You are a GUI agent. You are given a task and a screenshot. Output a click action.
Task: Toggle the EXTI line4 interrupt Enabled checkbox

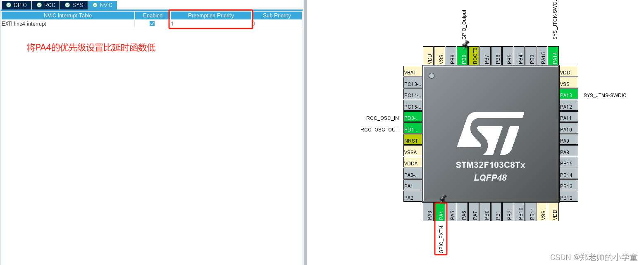[152, 24]
